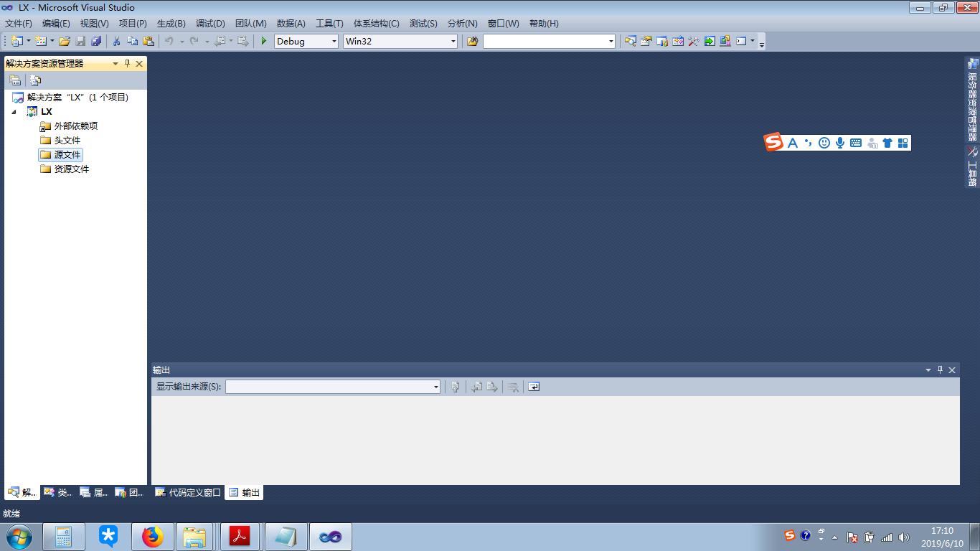The image size is (980, 551).
Task: Click the Cut scissors icon
Action: (x=116, y=41)
